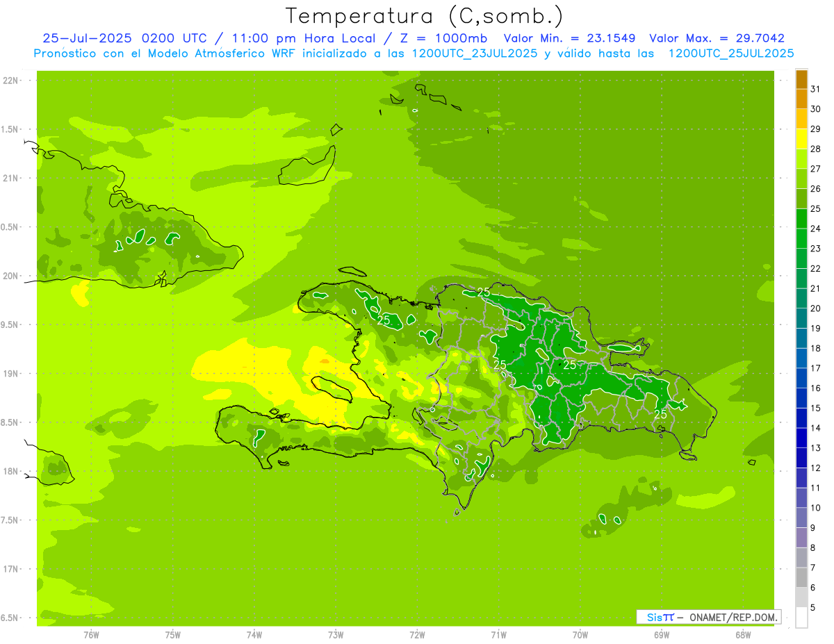
Task: Click the "28" value on the color legend
Action: 816,149
